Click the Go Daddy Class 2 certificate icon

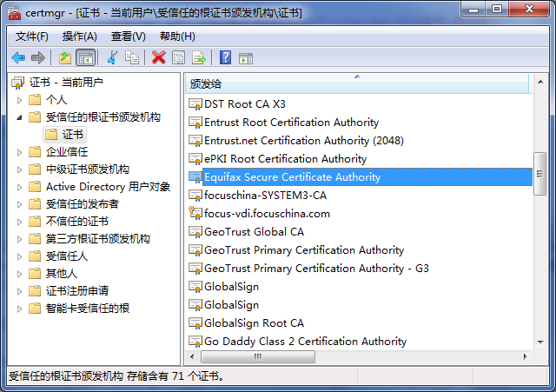click(195, 342)
